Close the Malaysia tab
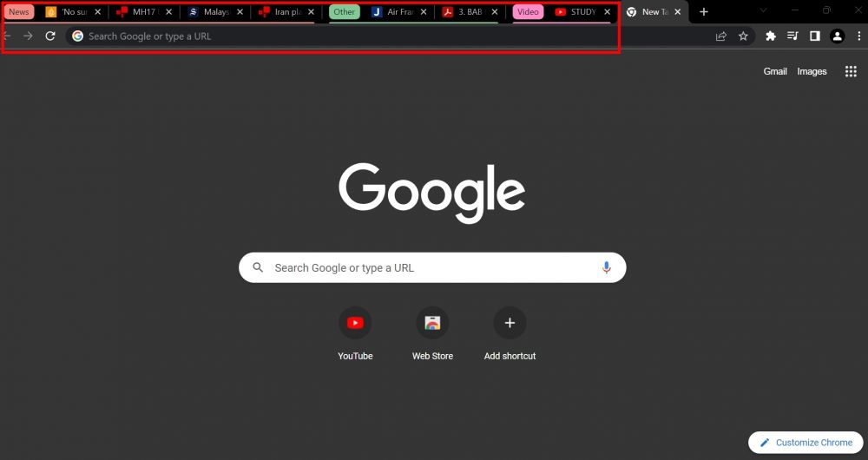This screenshot has height=460, width=868. coord(240,11)
